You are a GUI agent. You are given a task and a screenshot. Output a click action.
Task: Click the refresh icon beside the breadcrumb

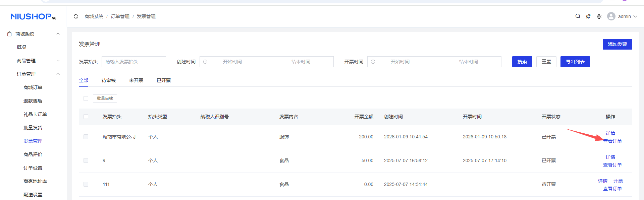point(76,16)
